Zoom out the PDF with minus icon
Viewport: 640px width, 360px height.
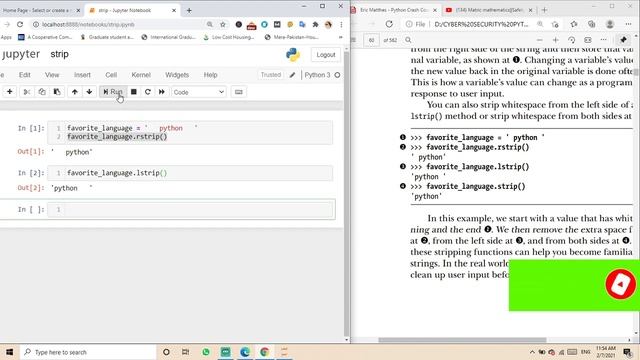point(540,40)
